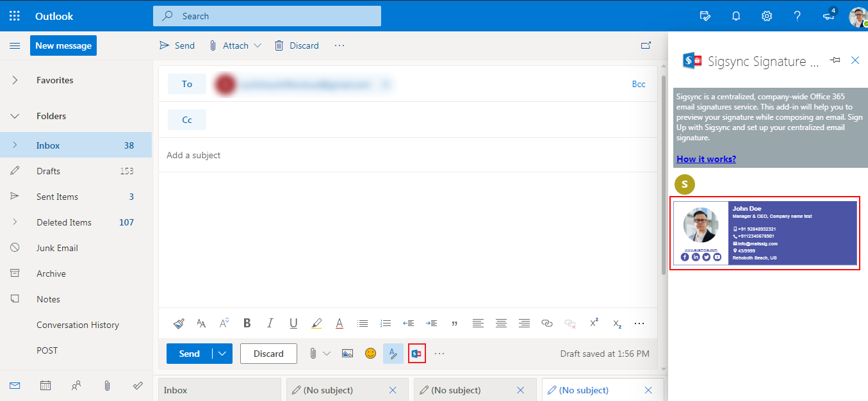Open the How it works? link
Image resolution: width=868 pixels, height=401 pixels.
click(706, 159)
